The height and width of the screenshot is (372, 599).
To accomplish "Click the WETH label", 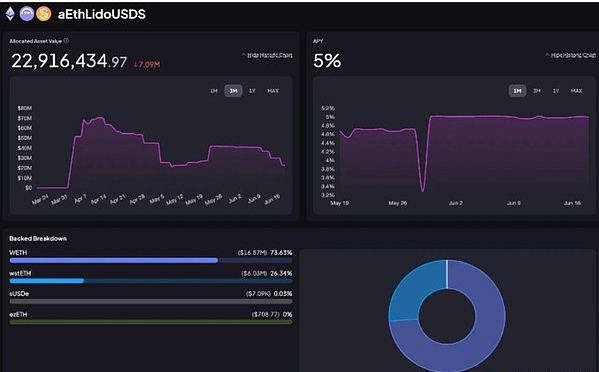I will pos(18,253).
